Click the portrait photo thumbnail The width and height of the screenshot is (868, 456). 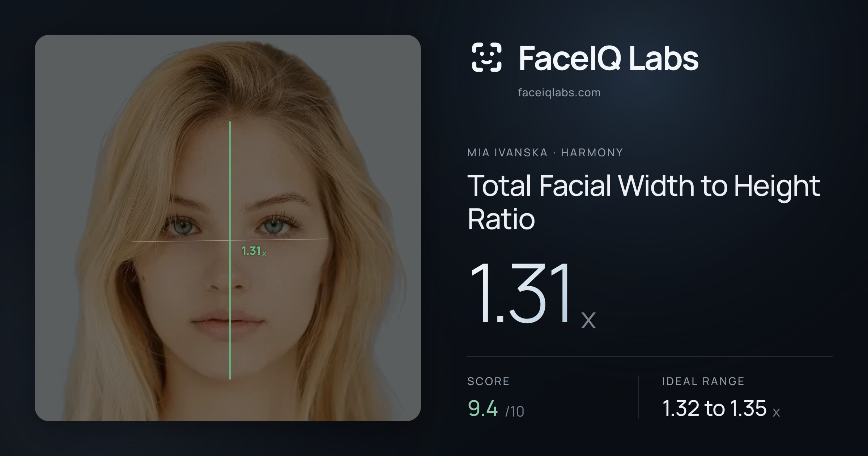tap(228, 228)
